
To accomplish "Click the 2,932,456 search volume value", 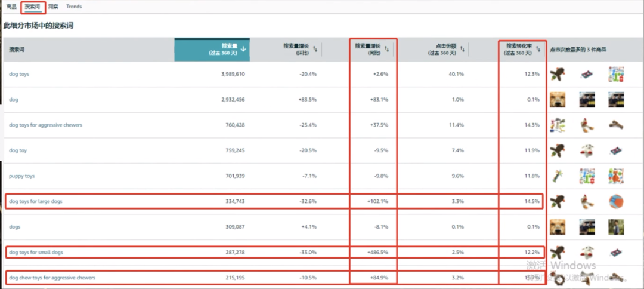I will (233, 100).
